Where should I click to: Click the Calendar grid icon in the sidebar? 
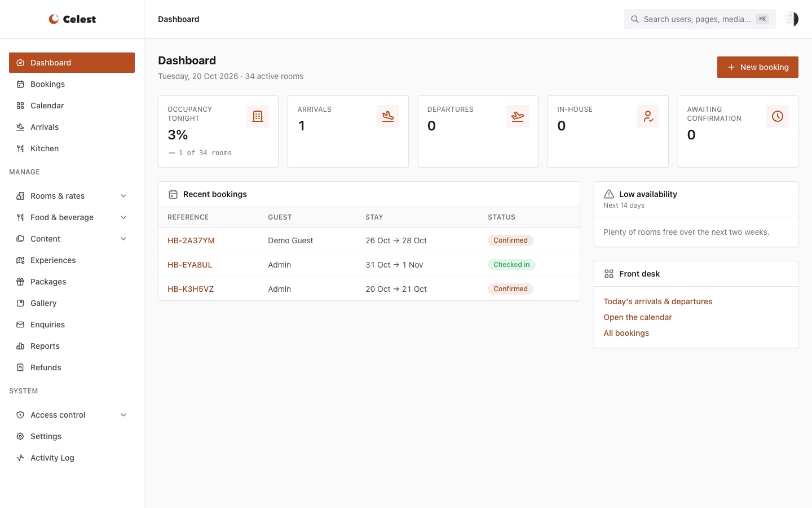pos(20,106)
